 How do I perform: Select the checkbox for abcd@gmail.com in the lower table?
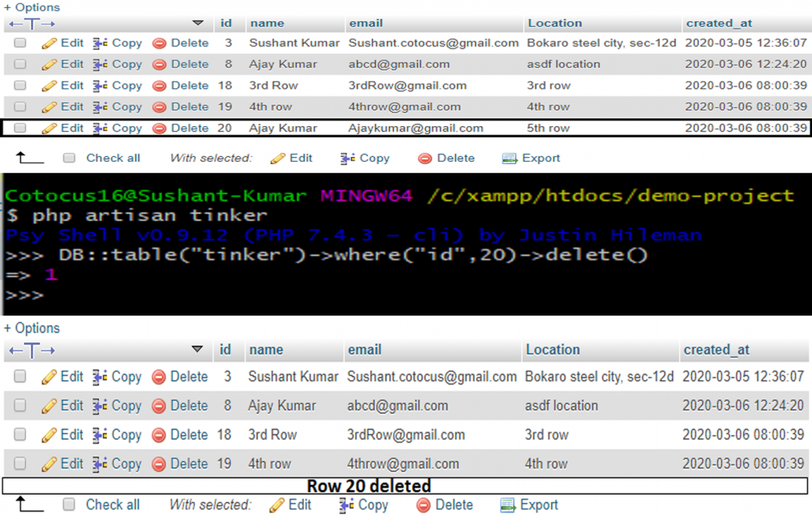pyautogui.click(x=20, y=406)
